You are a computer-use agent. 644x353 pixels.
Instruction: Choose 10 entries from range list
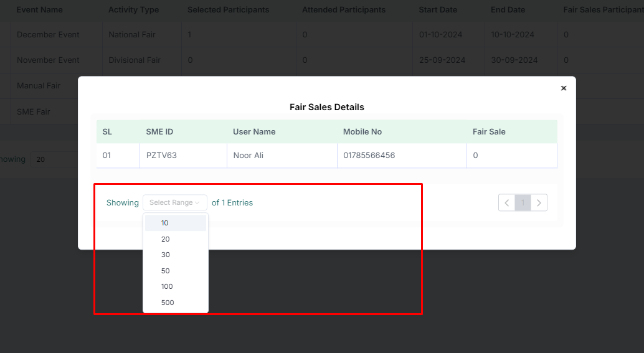176,223
